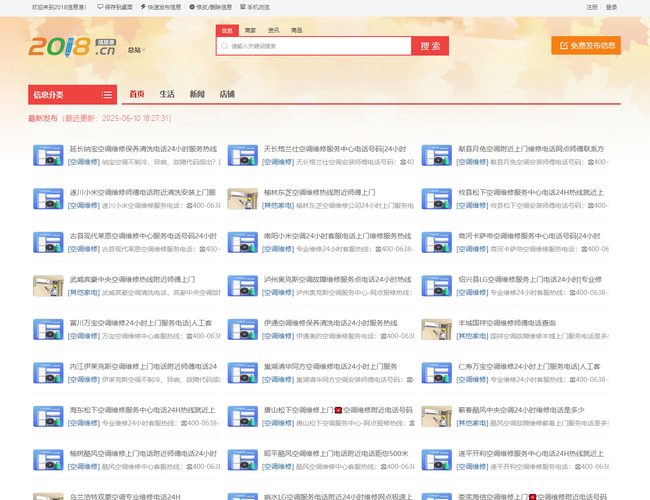Switch to the 生活 navigation tab
The width and height of the screenshot is (650, 500).
tap(167, 94)
